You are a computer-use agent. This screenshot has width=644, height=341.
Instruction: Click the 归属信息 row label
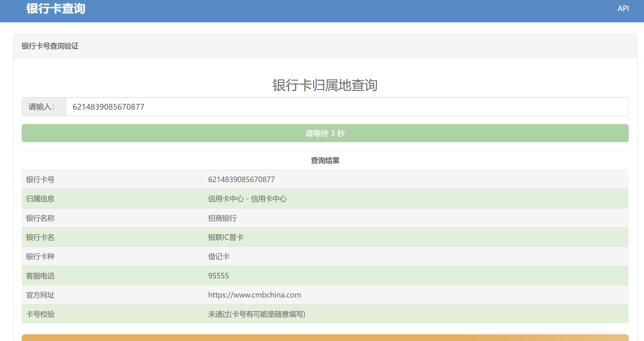tap(40, 199)
